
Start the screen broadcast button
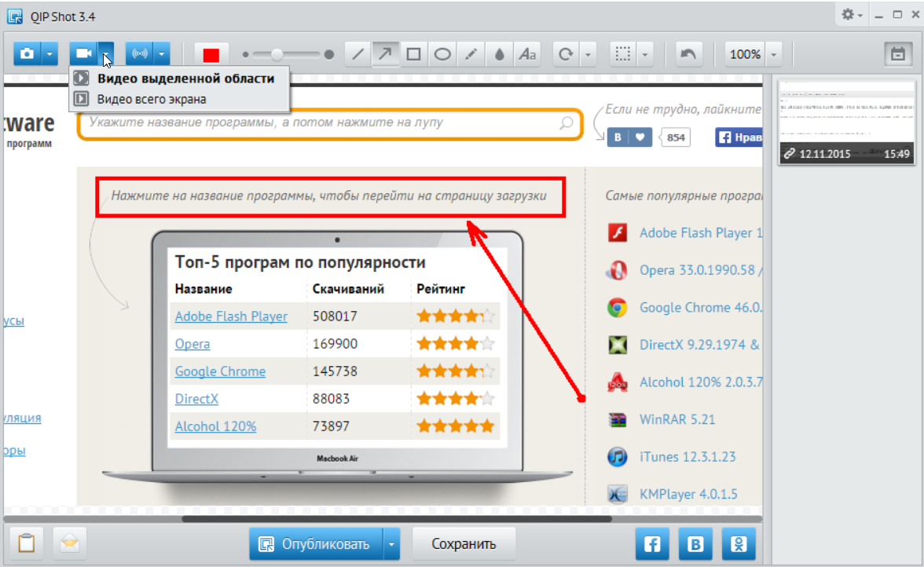click(140, 54)
